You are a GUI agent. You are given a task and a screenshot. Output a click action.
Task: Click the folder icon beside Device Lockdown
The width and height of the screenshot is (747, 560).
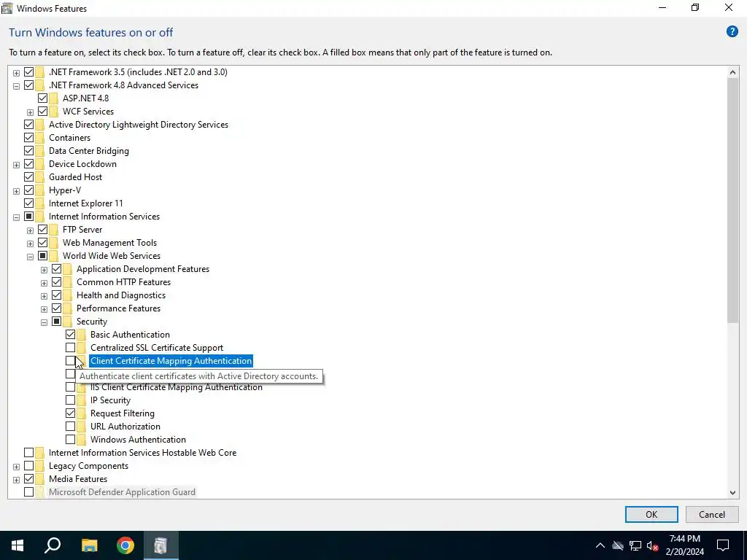click(40, 164)
